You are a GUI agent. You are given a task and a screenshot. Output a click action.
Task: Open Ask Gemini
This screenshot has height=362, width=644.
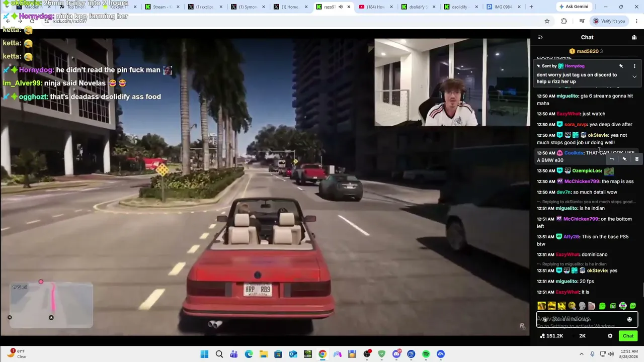(574, 7)
